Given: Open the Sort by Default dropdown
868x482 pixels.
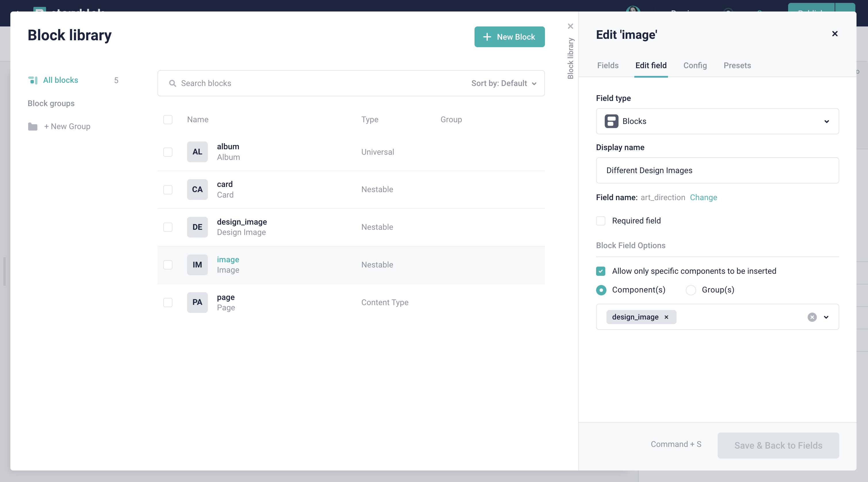Looking at the screenshot, I should (504, 83).
